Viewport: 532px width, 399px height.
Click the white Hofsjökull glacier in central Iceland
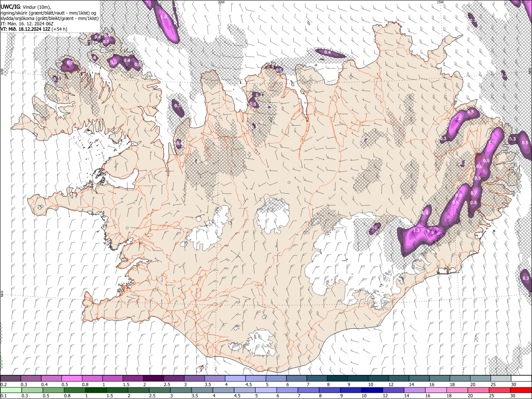click(273, 216)
